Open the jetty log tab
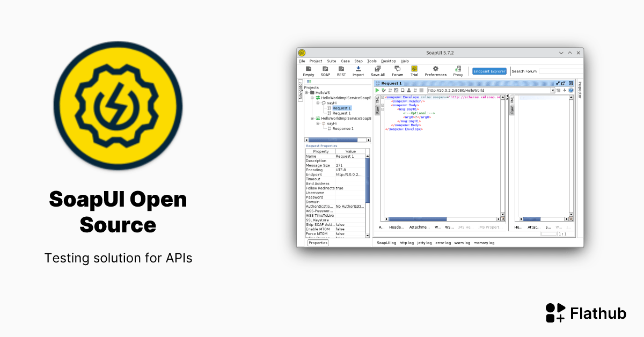 [x=425, y=243]
